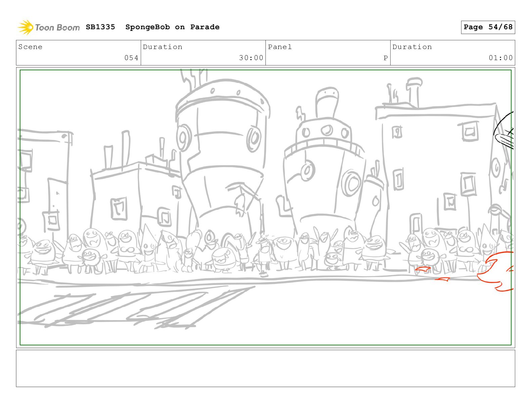Click the panel letter P
The height and width of the screenshot is (411, 532).
click(x=386, y=58)
